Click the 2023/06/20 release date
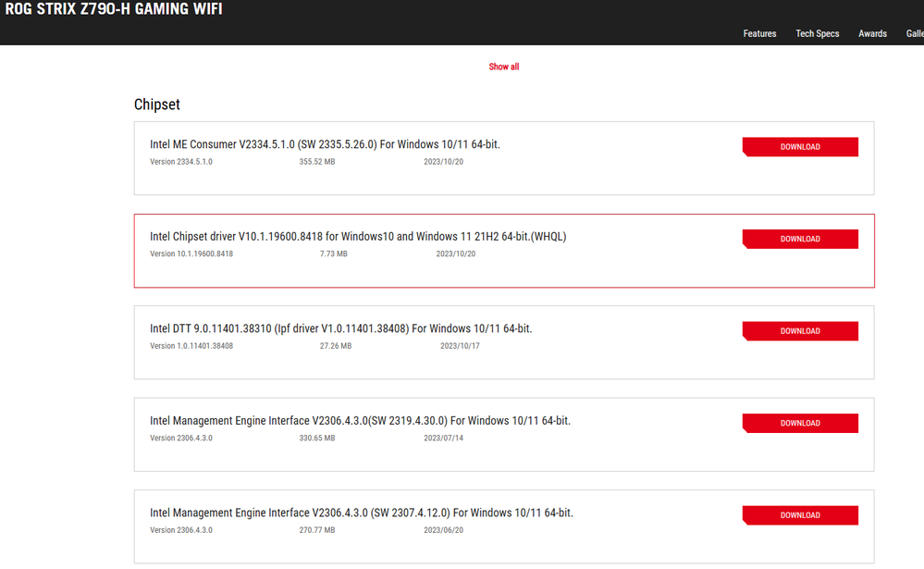Viewport: 924px width, 569px height. coord(443,529)
